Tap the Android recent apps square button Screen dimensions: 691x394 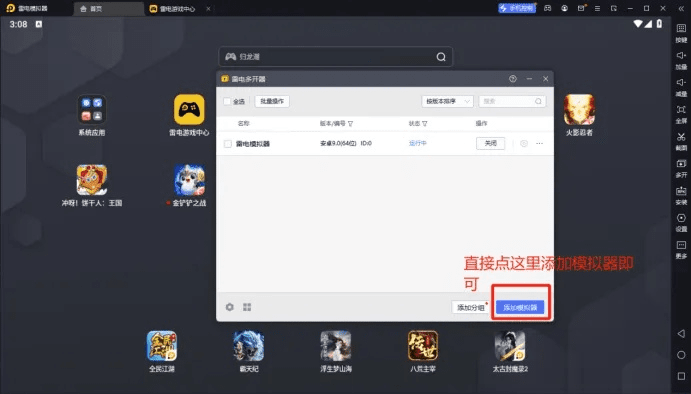coord(681,376)
